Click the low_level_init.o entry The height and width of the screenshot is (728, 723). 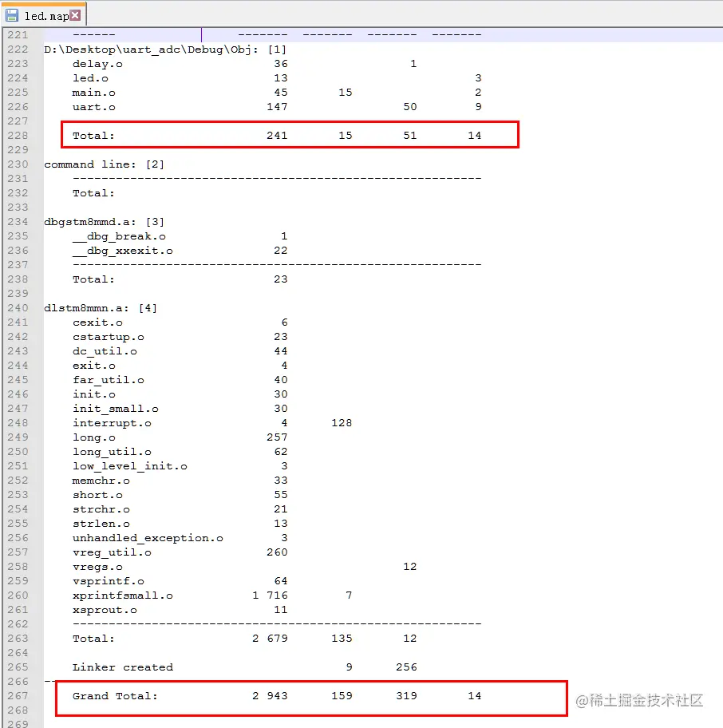point(130,466)
